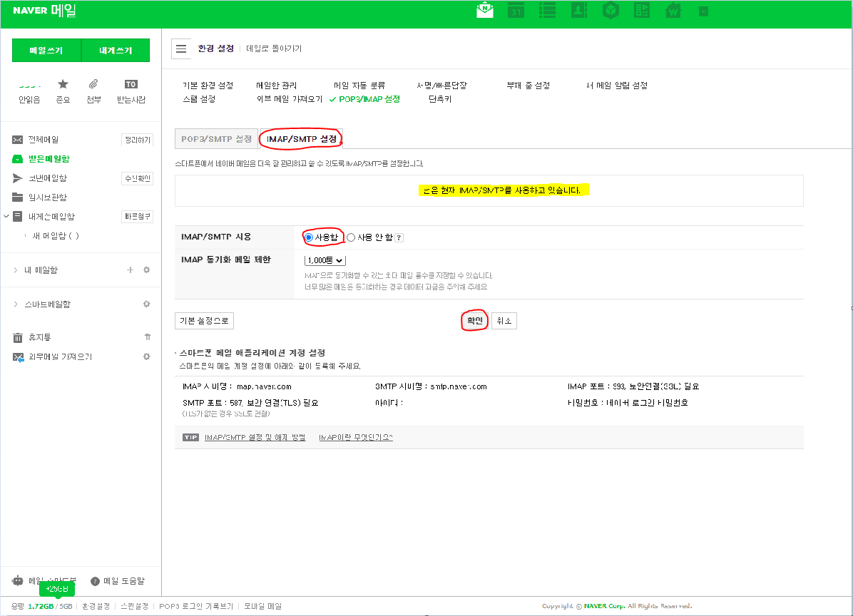Open 부재 중 설정 menu

[x=528, y=86]
